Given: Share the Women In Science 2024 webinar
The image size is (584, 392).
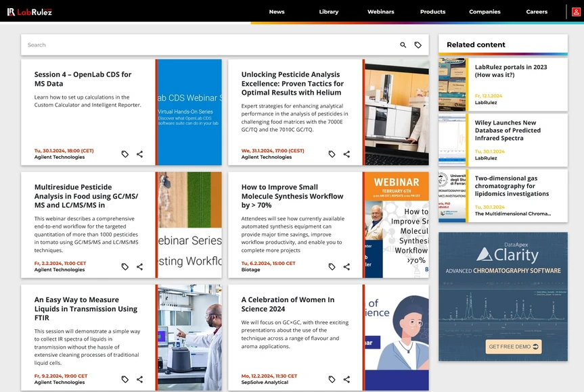Looking at the screenshot, I should (x=346, y=379).
